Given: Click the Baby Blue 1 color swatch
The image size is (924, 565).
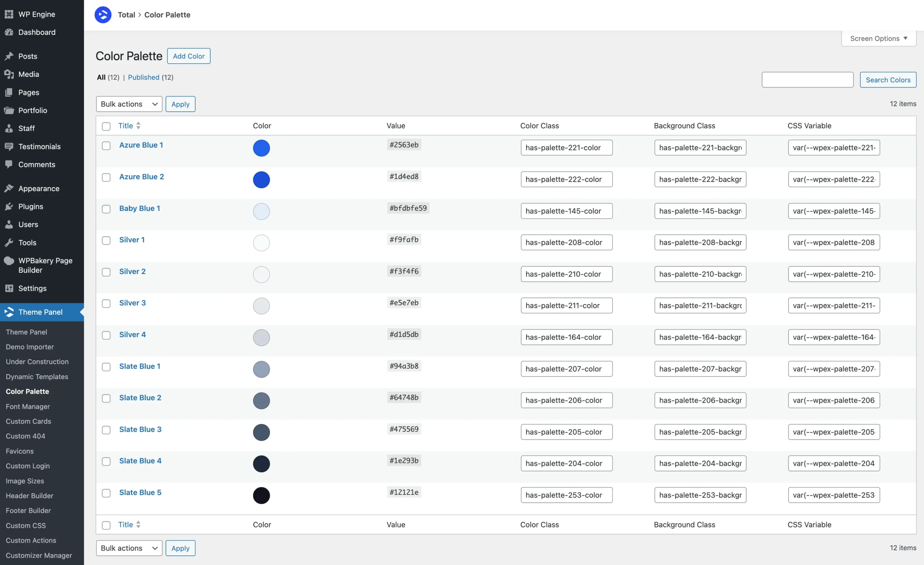Looking at the screenshot, I should [x=261, y=211].
